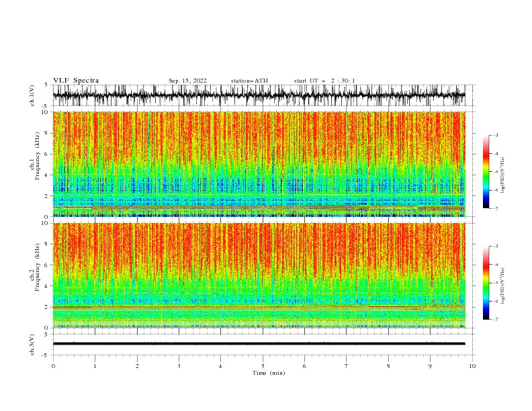This screenshot has height=411, width=532.
Task: Click the '4' kHz tick of ch.1 spectrogram
Action: click(47, 175)
